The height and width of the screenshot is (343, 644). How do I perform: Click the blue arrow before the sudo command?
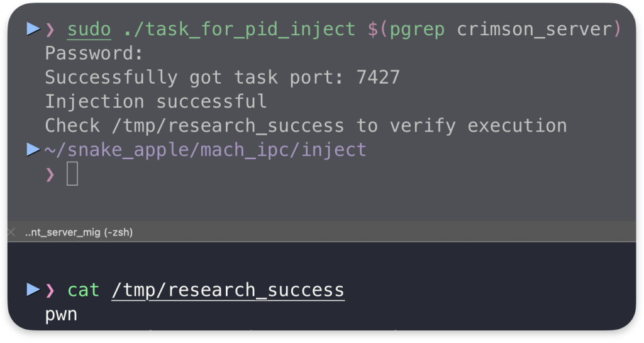[x=33, y=29]
